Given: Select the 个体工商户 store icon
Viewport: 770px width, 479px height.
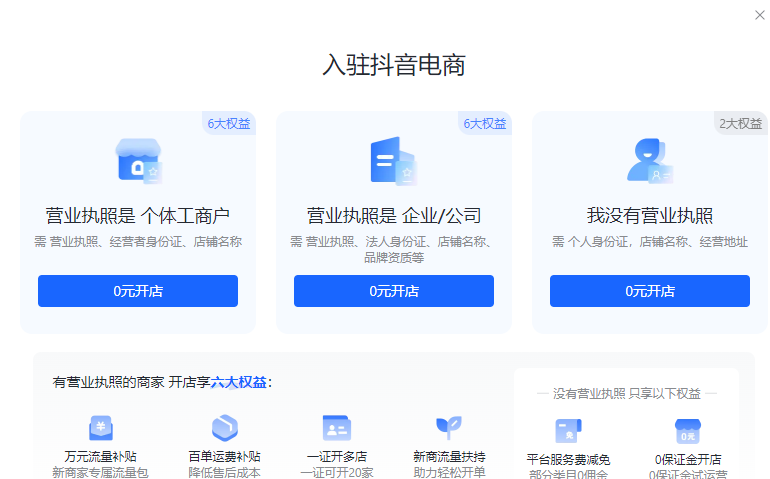Looking at the screenshot, I should (138, 161).
